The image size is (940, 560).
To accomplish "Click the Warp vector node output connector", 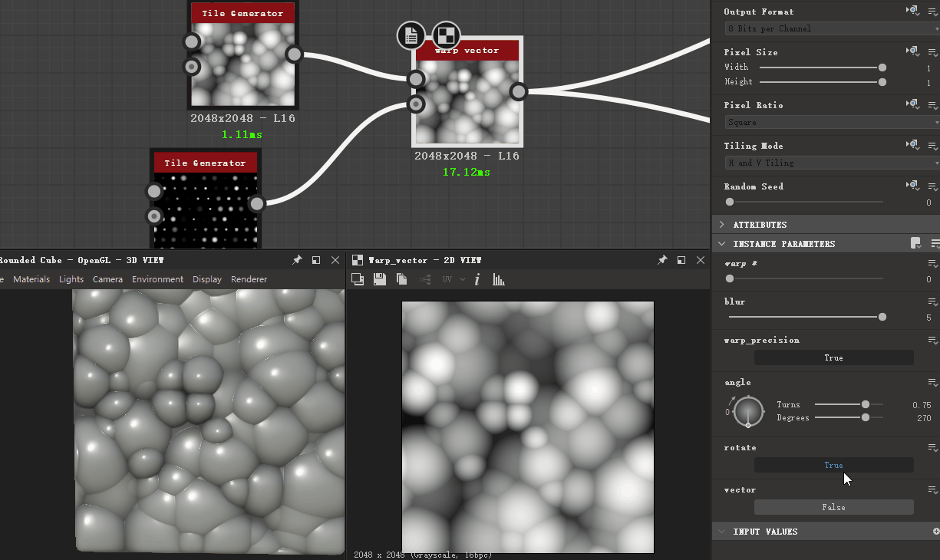I will [x=519, y=92].
